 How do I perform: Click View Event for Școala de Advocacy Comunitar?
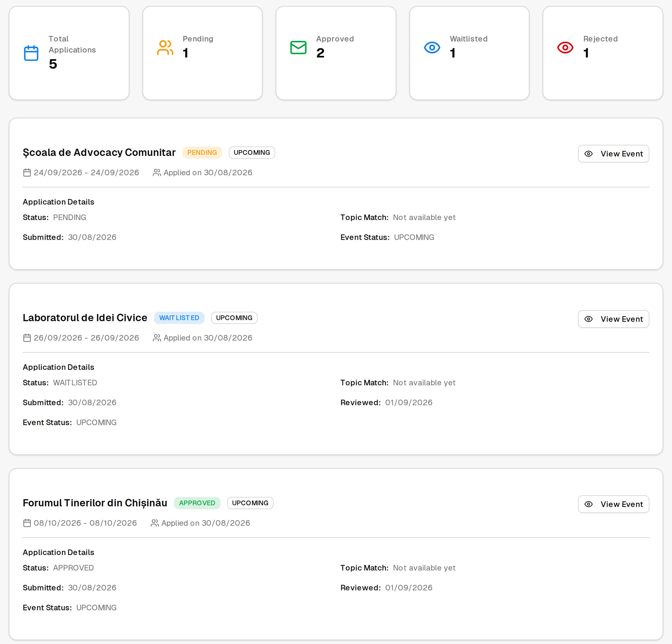613,154
